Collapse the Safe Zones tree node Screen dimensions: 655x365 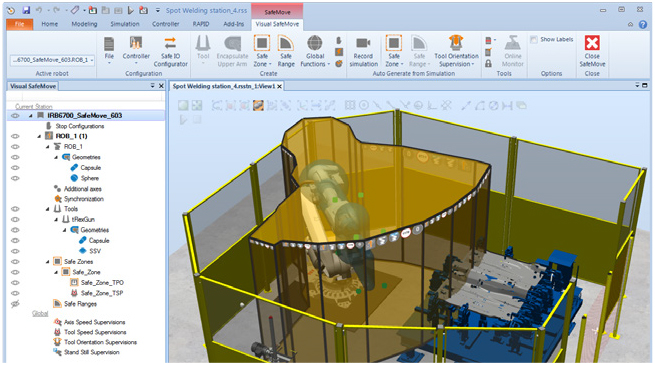point(48,262)
